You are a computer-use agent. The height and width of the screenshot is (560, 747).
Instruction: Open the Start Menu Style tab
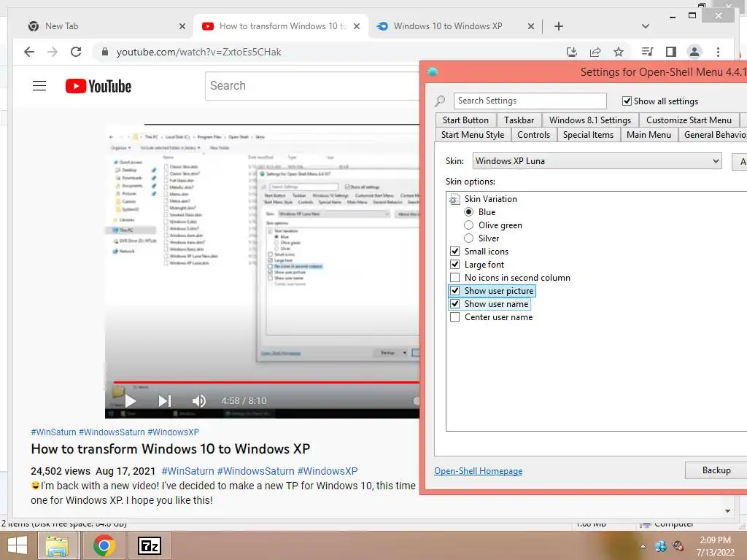pos(473,135)
